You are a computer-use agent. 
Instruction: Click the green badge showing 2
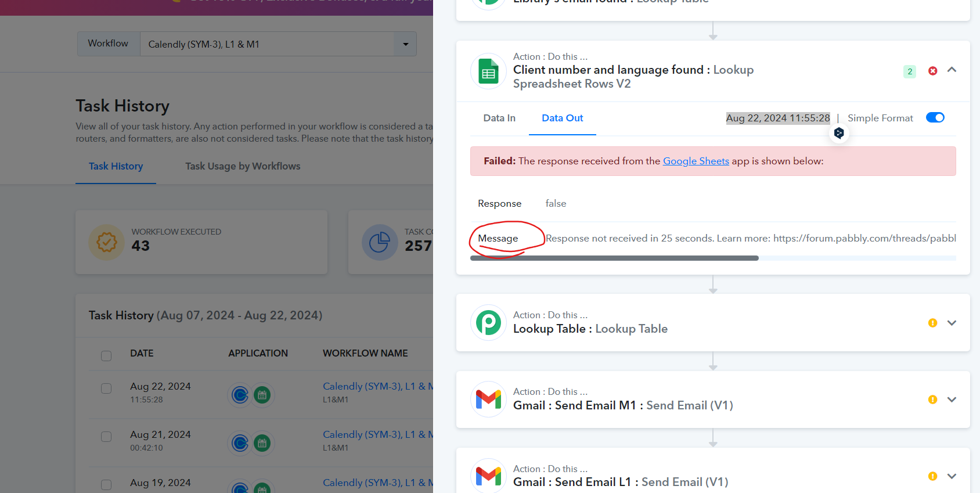(910, 71)
